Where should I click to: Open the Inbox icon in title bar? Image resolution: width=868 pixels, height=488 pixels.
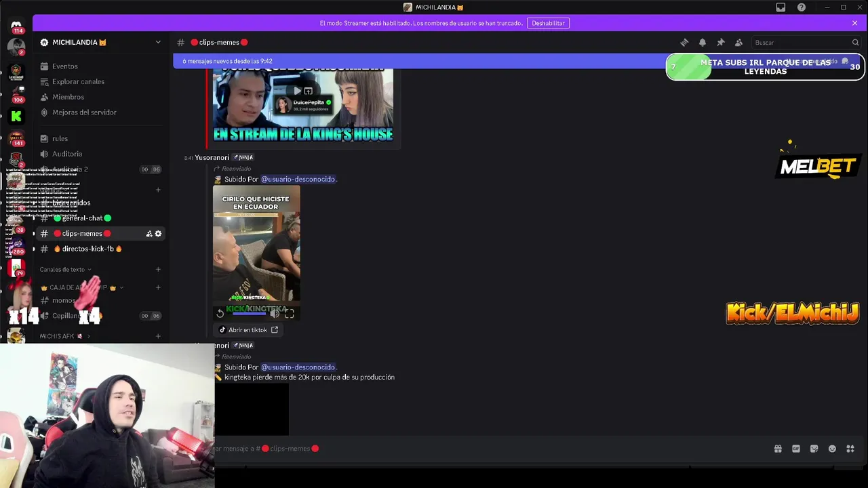pyautogui.click(x=781, y=7)
